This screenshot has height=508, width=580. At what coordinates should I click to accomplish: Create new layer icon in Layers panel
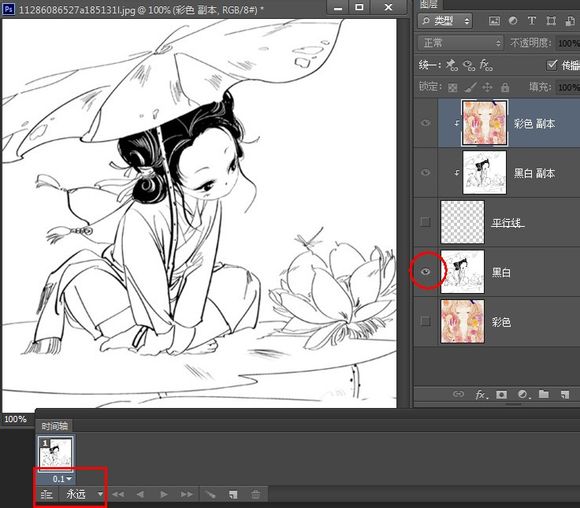pos(565,394)
